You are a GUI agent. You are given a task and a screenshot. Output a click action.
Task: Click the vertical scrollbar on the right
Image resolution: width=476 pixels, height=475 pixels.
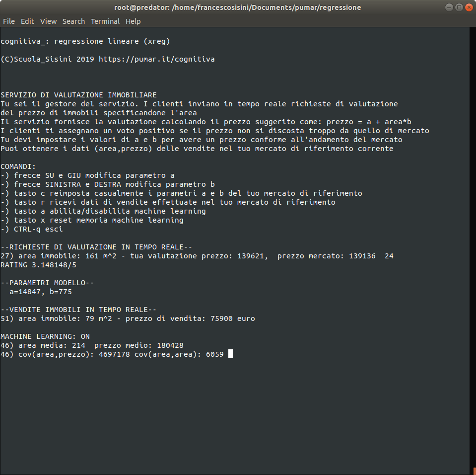[473, 251]
